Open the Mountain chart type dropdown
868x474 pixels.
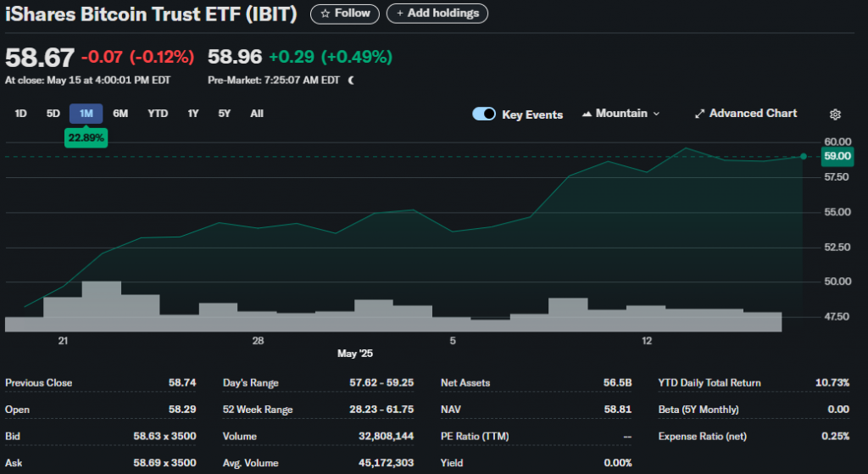click(x=621, y=114)
